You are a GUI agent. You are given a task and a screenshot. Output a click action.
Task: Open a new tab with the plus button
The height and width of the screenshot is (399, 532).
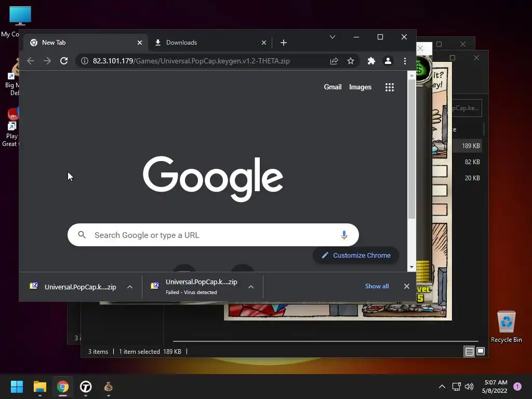tap(284, 43)
